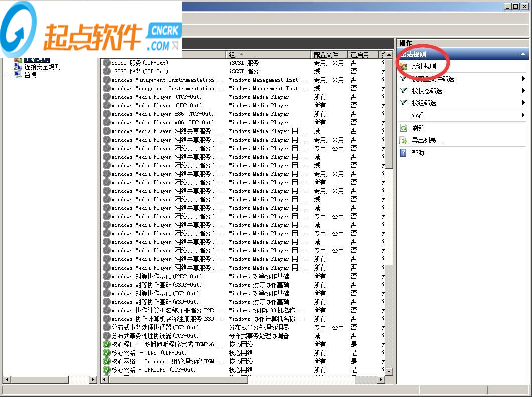Click the New Rule icon in Actions pane
This screenshot has width=532, height=397.
click(x=403, y=66)
